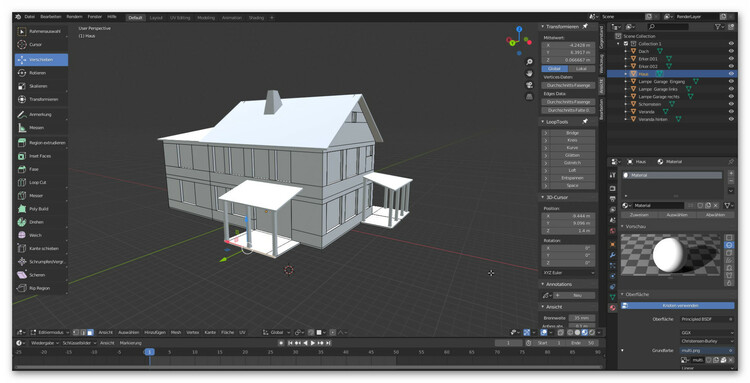Screen dimensions: 750x383
Task: Switch to the UV Editing workspace tab
Action: pyautogui.click(x=180, y=18)
